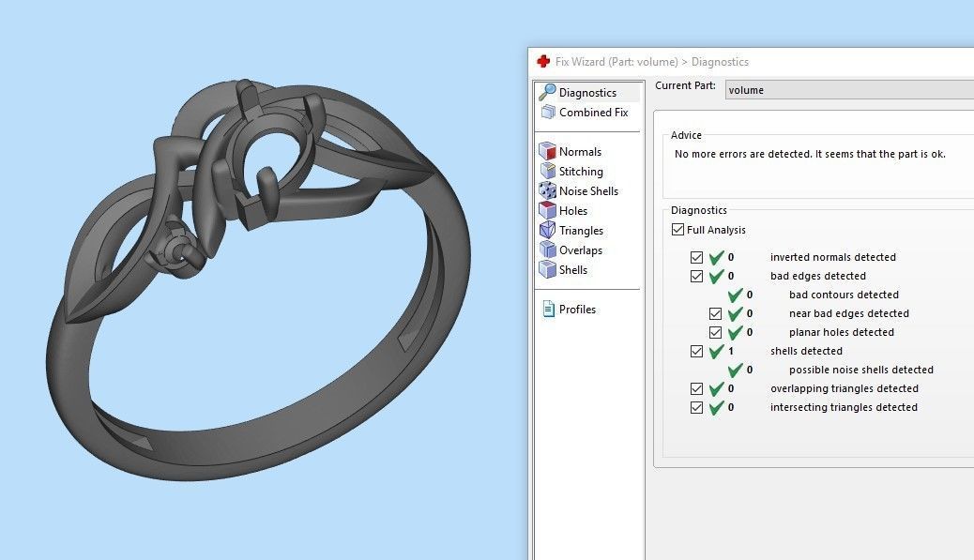Click the Diagnostics magnifier icon
The image size is (974, 560).
pos(547,92)
